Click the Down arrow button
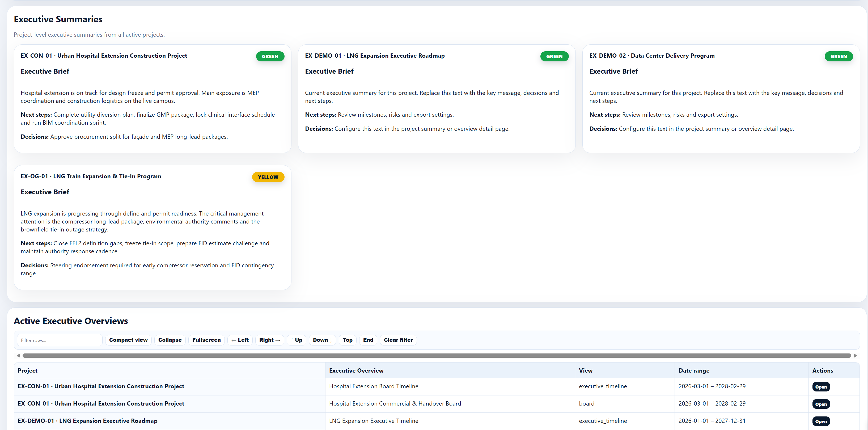Screen dimensions: 868x430 (323, 340)
